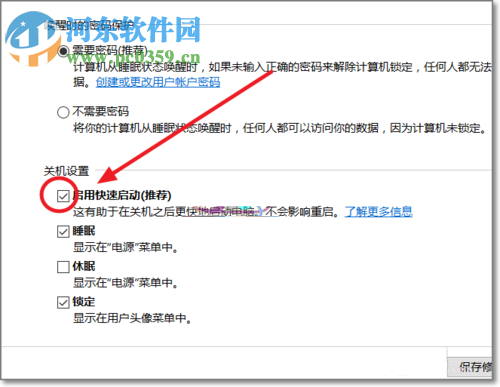This screenshot has width=500, height=387.
Task: Select the 需要密码(推荐) radio button
Action: (x=63, y=51)
